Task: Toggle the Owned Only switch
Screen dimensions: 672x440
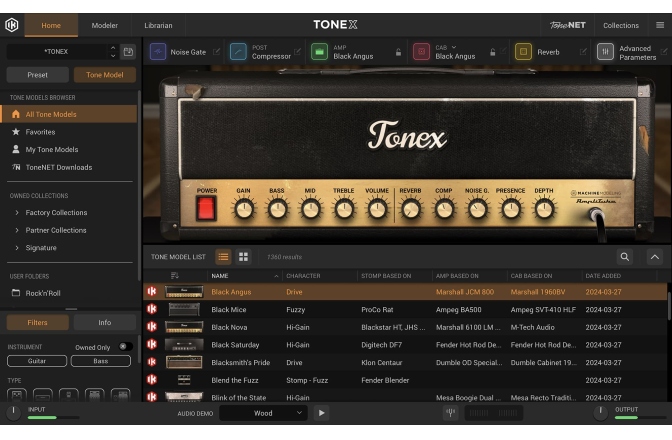Action: [x=126, y=347]
